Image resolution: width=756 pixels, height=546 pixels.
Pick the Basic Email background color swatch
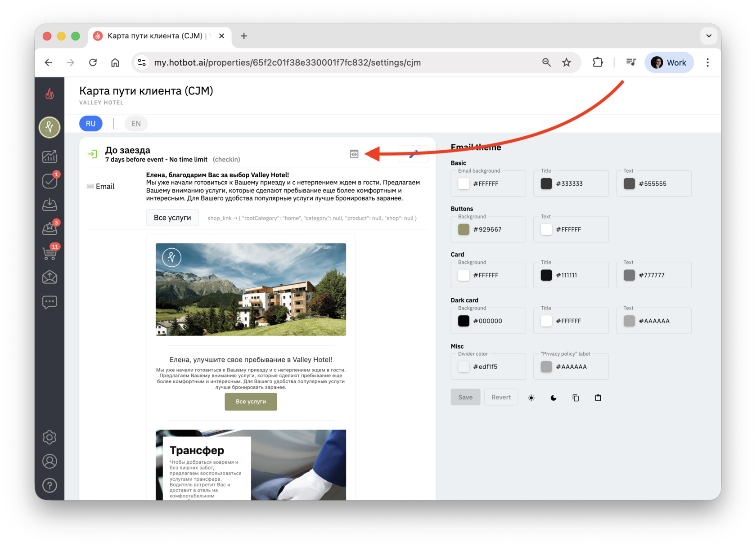click(463, 183)
